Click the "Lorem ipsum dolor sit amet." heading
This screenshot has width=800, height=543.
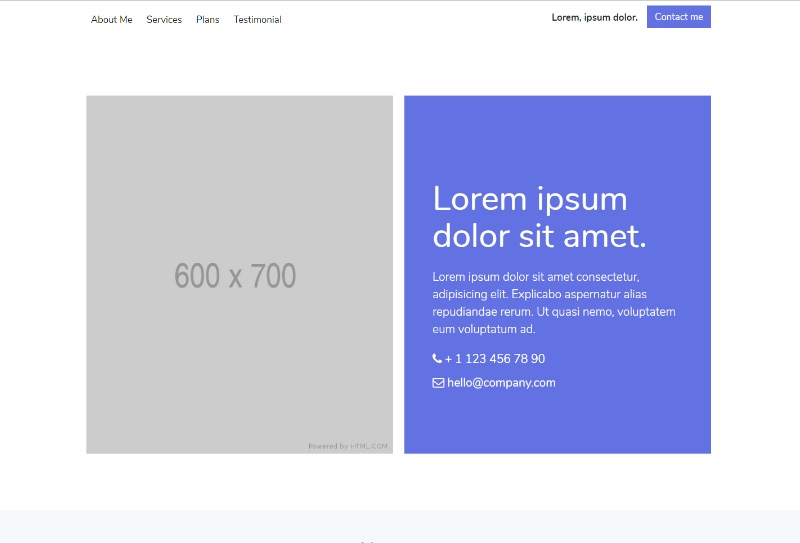[x=539, y=217]
